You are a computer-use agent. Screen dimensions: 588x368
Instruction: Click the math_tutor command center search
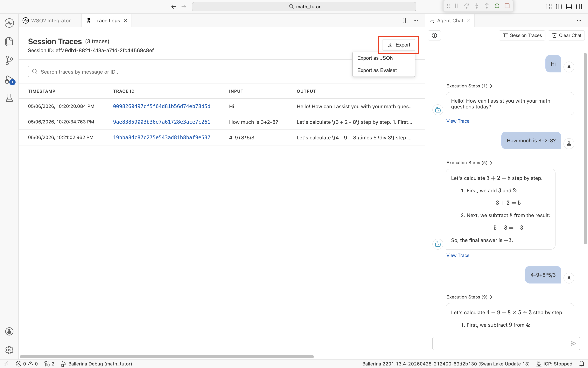(x=304, y=7)
